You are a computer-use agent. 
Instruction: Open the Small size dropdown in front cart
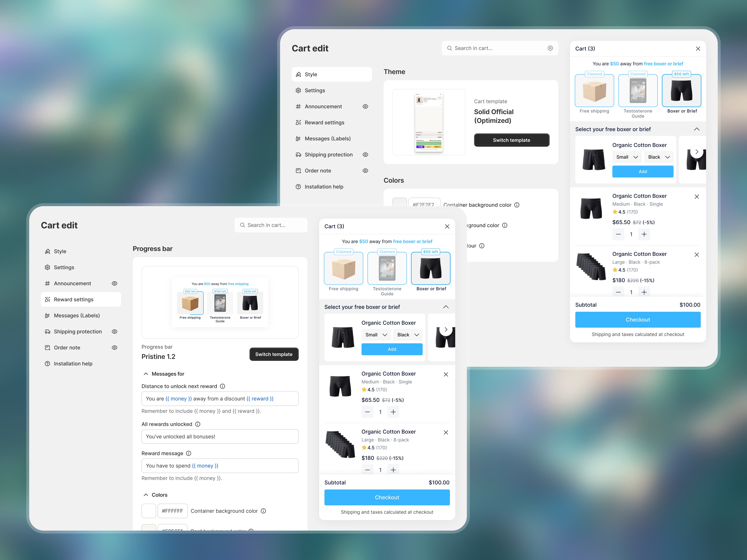click(376, 335)
